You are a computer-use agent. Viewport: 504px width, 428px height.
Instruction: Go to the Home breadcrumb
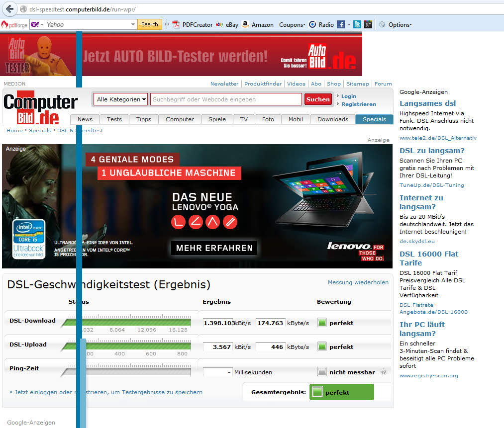pos(14,130)
